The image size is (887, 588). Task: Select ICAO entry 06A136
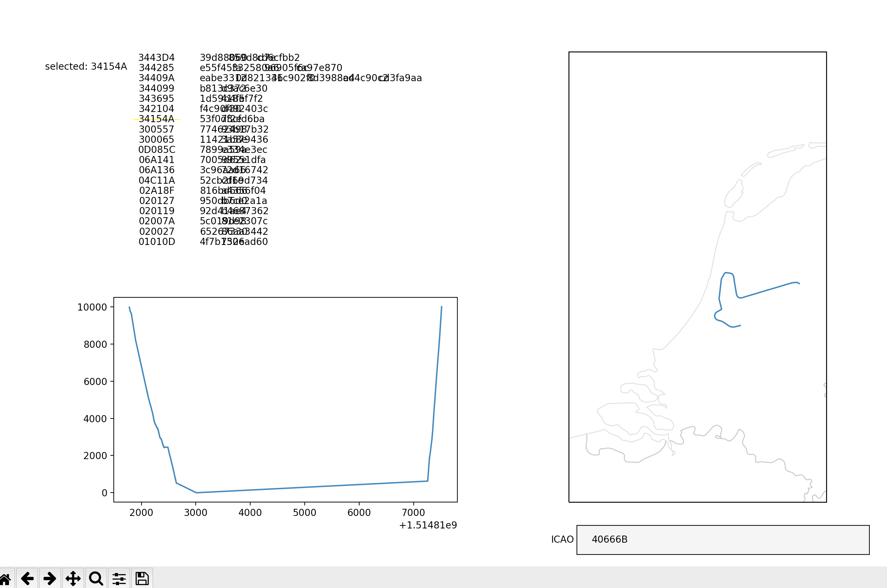point(156,170)
